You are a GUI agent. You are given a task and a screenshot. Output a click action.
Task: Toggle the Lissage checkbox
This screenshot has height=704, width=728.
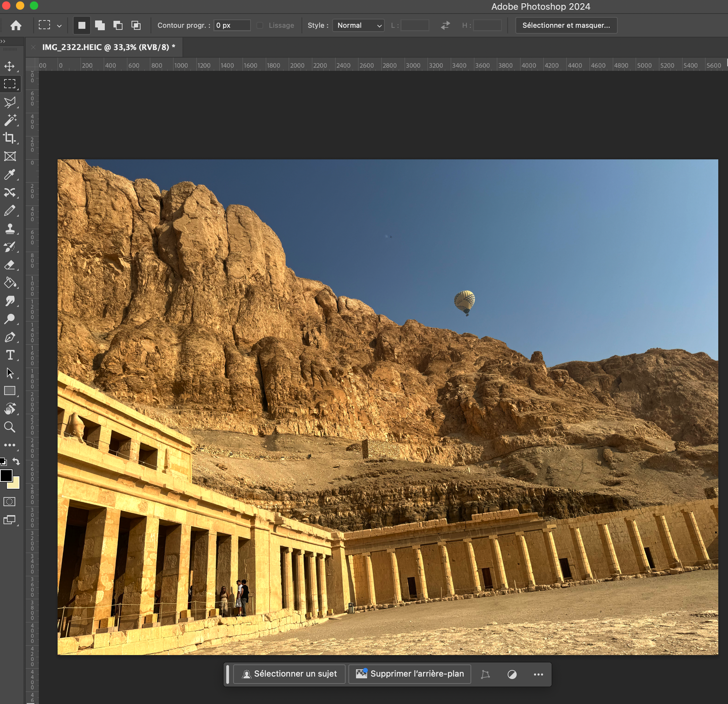click(260, 25)
